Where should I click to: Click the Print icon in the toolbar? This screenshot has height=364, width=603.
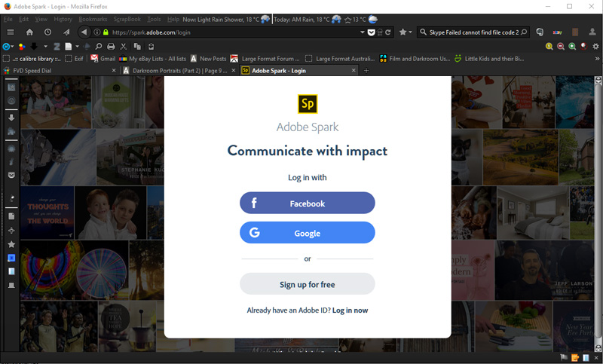pos(111,46)
